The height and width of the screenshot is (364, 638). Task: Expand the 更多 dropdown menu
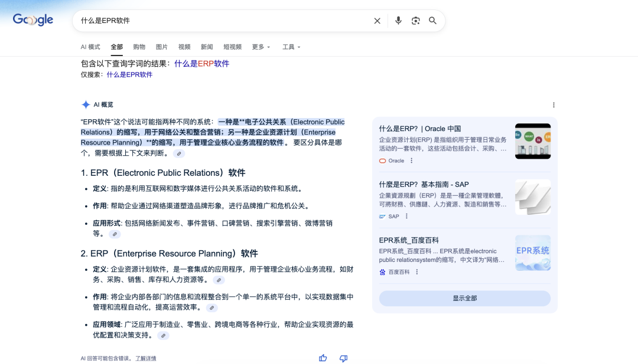(261, 47)
